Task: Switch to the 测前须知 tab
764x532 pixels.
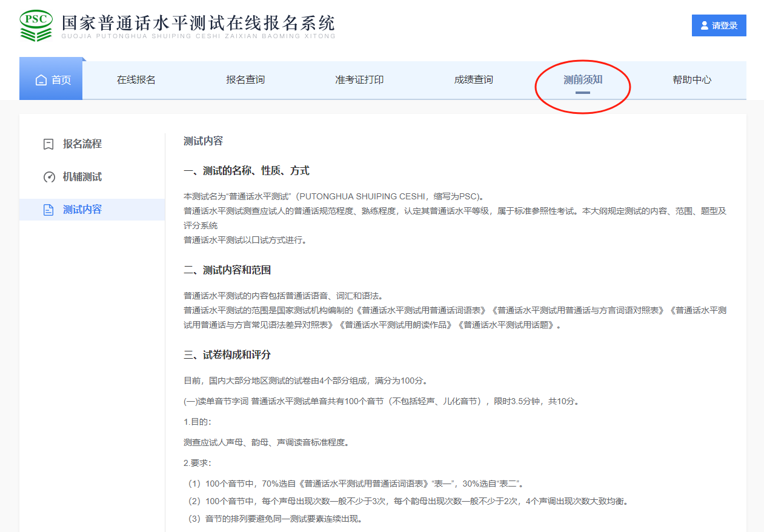Action: click(x=583, y=80)
